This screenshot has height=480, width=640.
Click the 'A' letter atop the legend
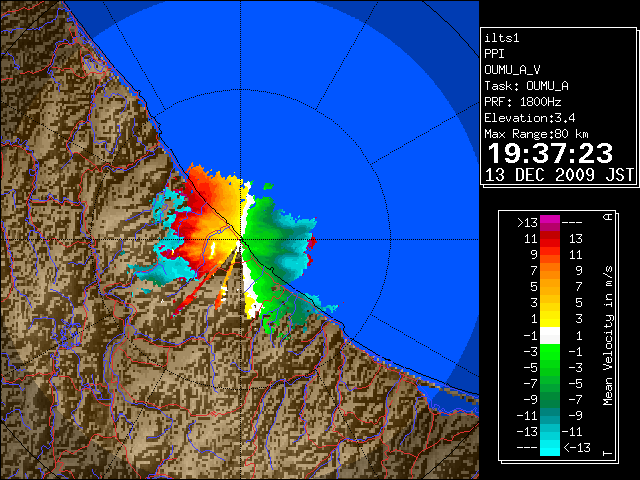[608, 217]
